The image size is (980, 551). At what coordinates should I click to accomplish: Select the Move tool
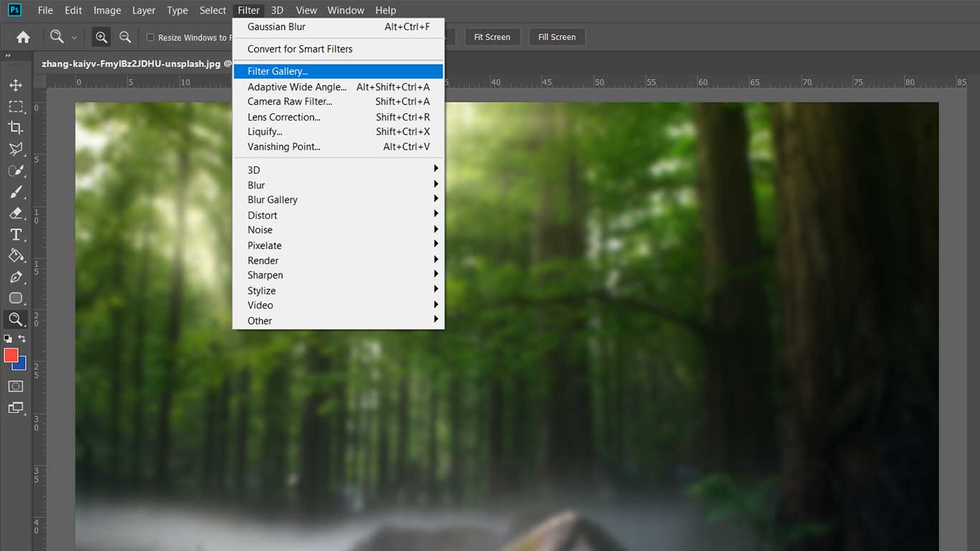coord(15,85)
